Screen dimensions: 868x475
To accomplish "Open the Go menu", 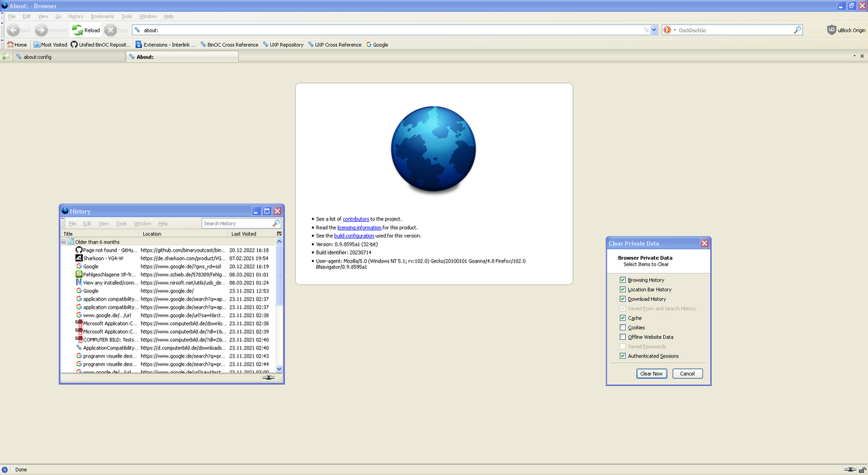I will click(58, 16).
